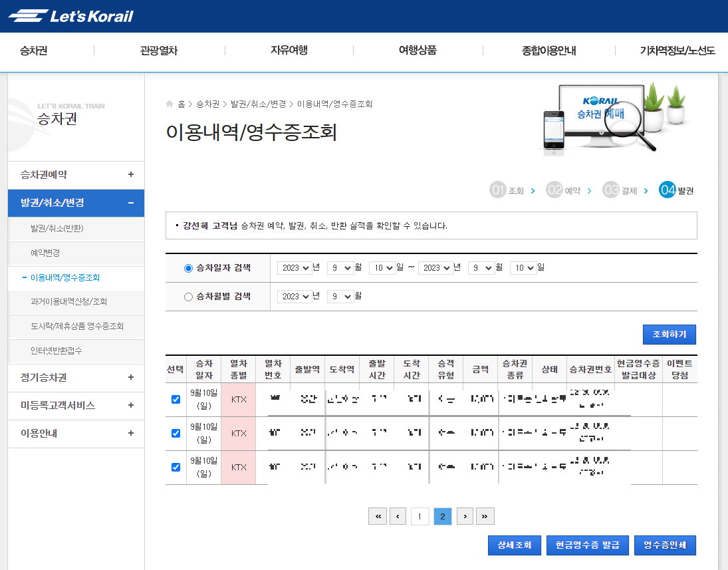Click the 영수증인쇄 button
The width and height of the screenshot is (728, 570).
click(665, 545)
